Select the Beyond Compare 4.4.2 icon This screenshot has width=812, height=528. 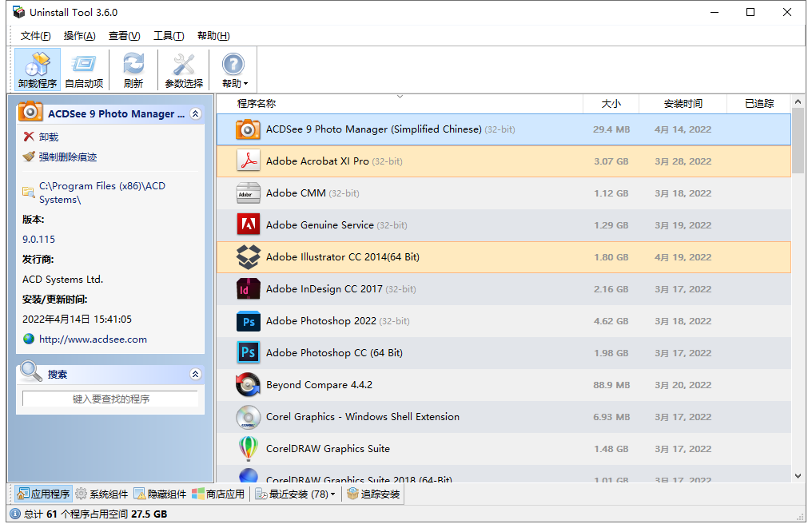[x=248, y=385]
